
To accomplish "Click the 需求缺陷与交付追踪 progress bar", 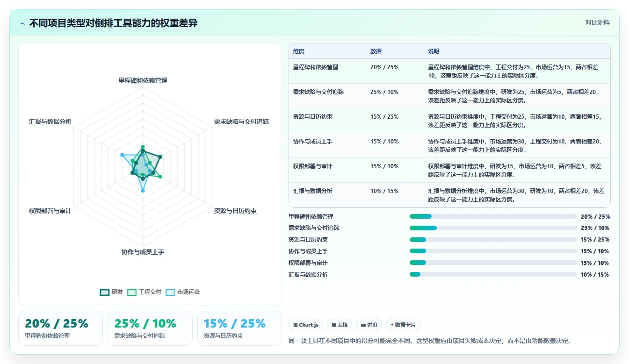I will point(493,228).
